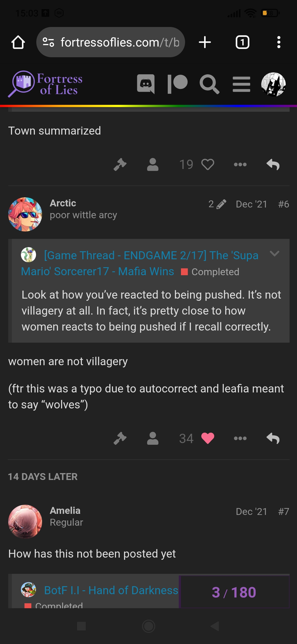Open the Discord chat icon in header

coord(146,84)
